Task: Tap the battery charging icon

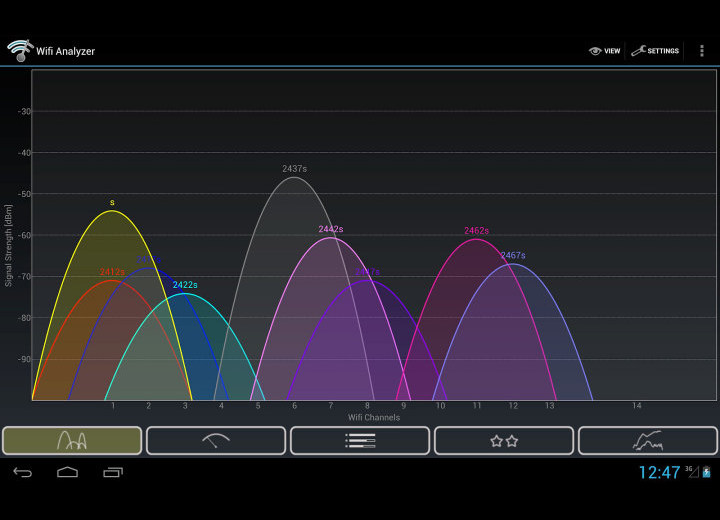Action: pyautogui.click(x=707, y=472)
